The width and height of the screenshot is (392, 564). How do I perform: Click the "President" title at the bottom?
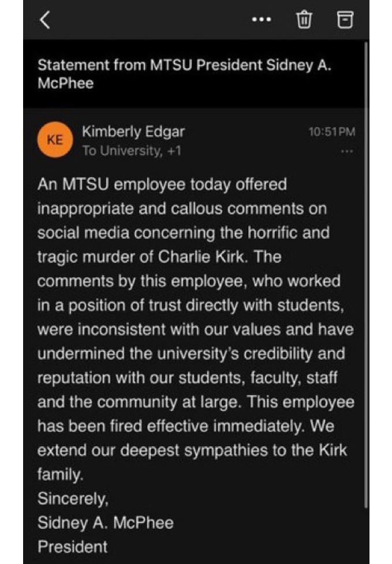click(72, 546)
